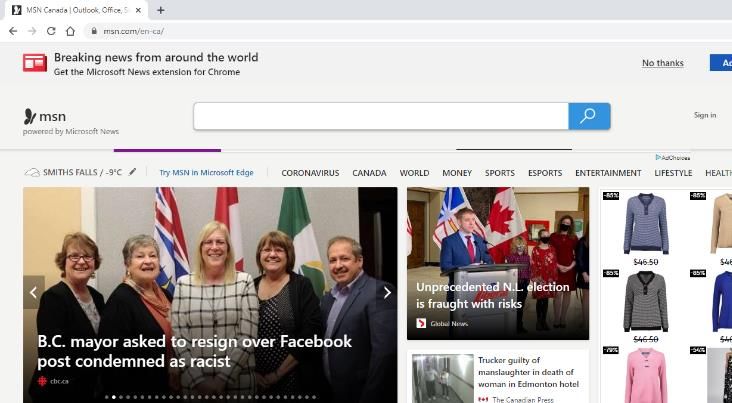Viewport: 732px width, 403px height.
Task: Open B.C. mayor asked to resign story
Action: 195,351
